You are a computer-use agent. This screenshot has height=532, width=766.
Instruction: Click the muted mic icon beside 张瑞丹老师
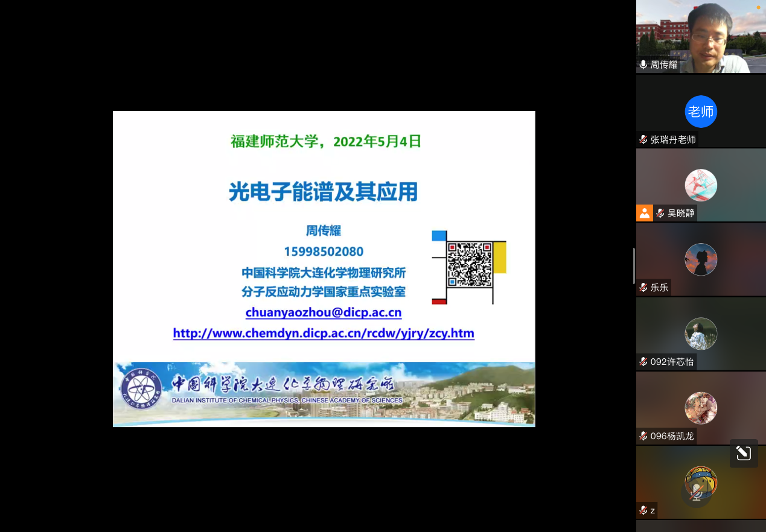pos(643,139)
